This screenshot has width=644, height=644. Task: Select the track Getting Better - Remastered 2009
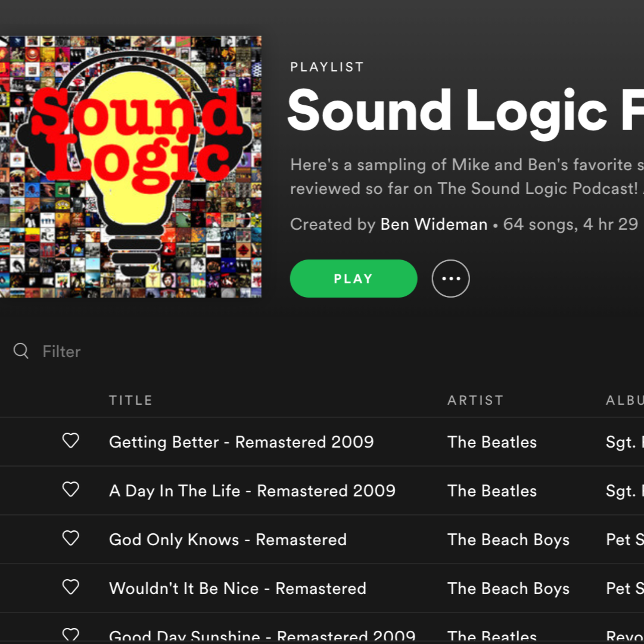(x=241, y=442)
